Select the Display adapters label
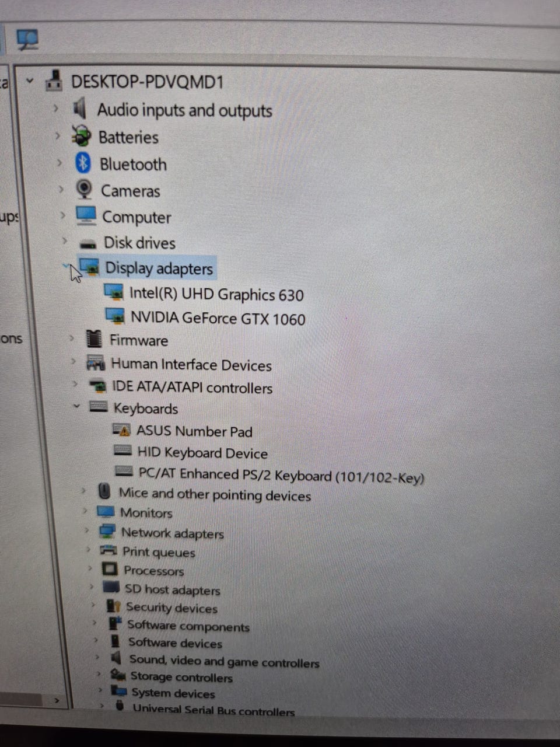 click(x=159, y=268)
